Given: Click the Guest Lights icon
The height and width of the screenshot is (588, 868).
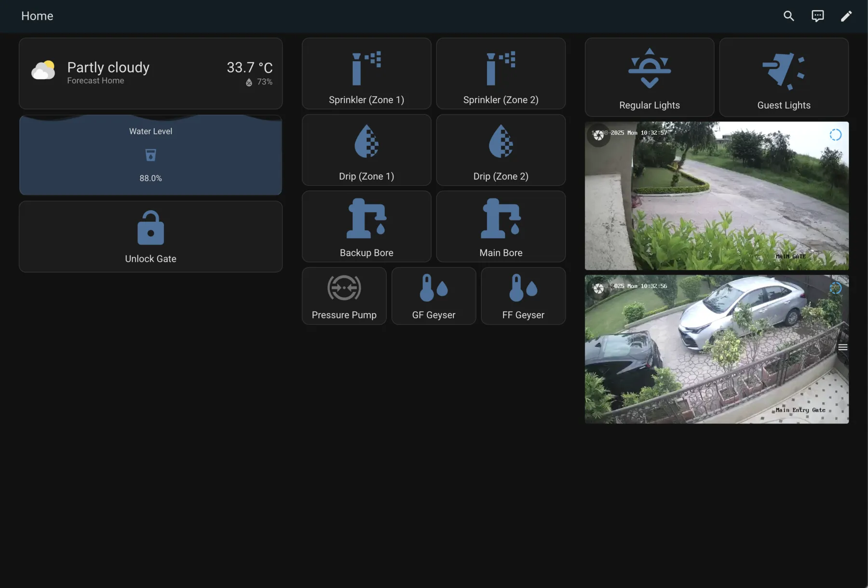Looking at the screenshot, I should coord(784,71).
